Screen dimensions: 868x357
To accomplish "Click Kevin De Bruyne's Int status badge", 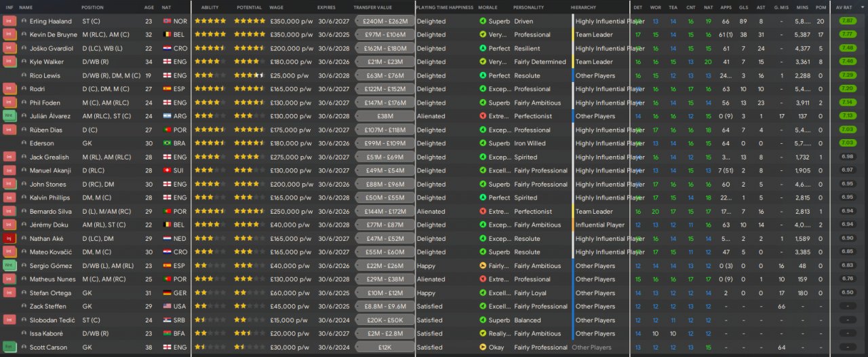I will (9, 35).
